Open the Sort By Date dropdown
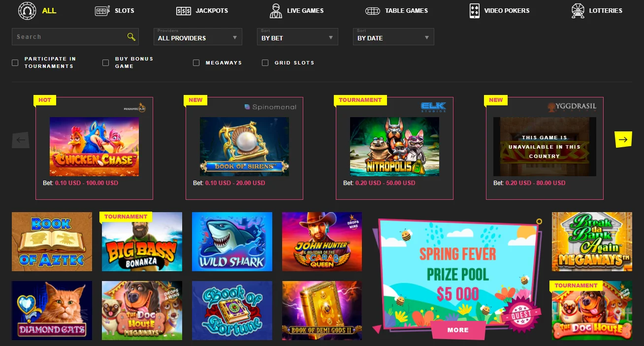The image size is (644, 346). pyautogui.click(x=393, y=37)
